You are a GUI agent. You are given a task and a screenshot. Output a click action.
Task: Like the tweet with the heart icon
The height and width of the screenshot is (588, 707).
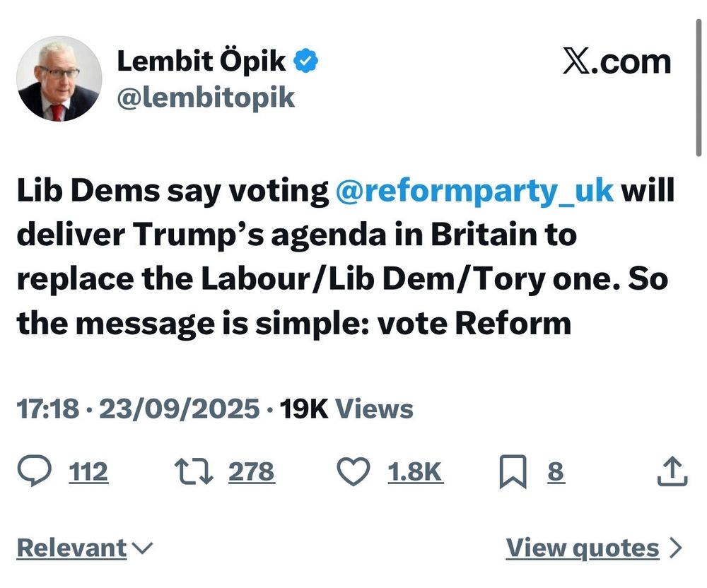(353, 472)
